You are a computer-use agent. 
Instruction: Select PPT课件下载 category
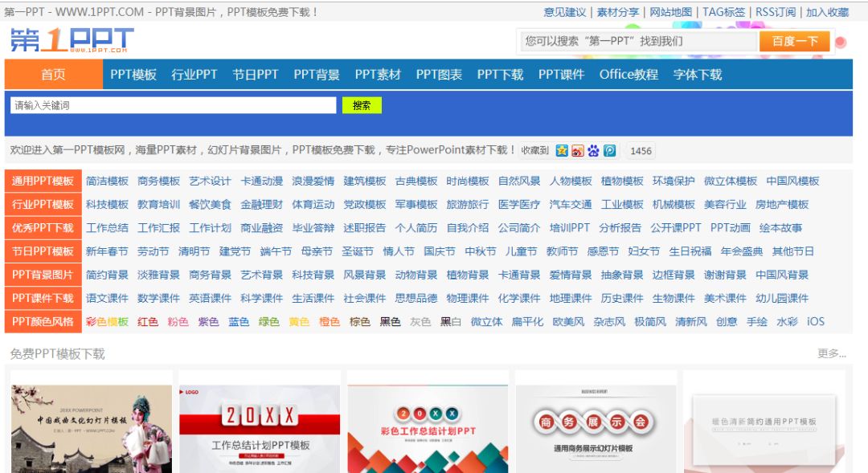43,298
